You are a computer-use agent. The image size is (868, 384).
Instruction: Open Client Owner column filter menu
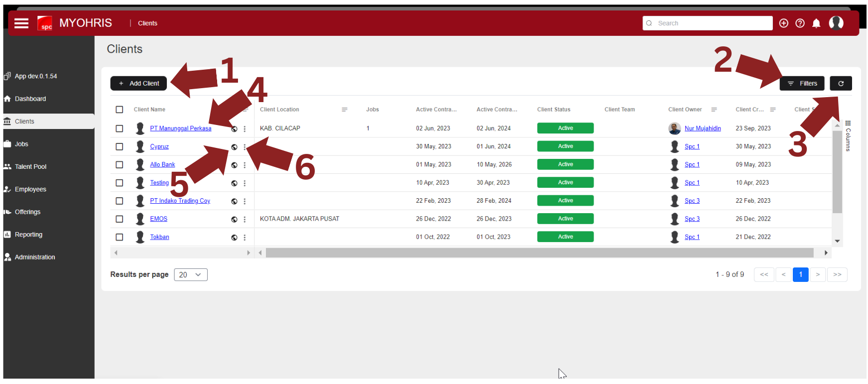tap(714, 110)
